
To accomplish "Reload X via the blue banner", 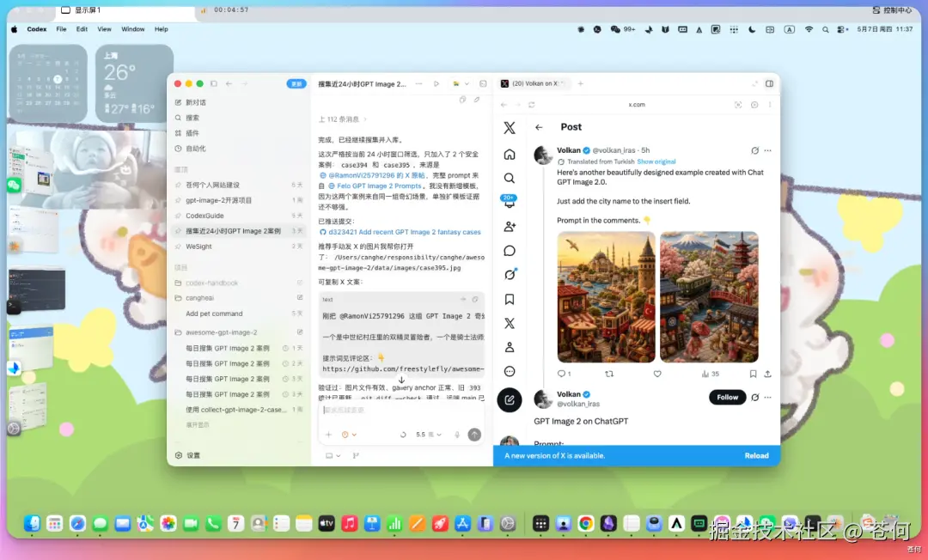I will tap(756, 456).
